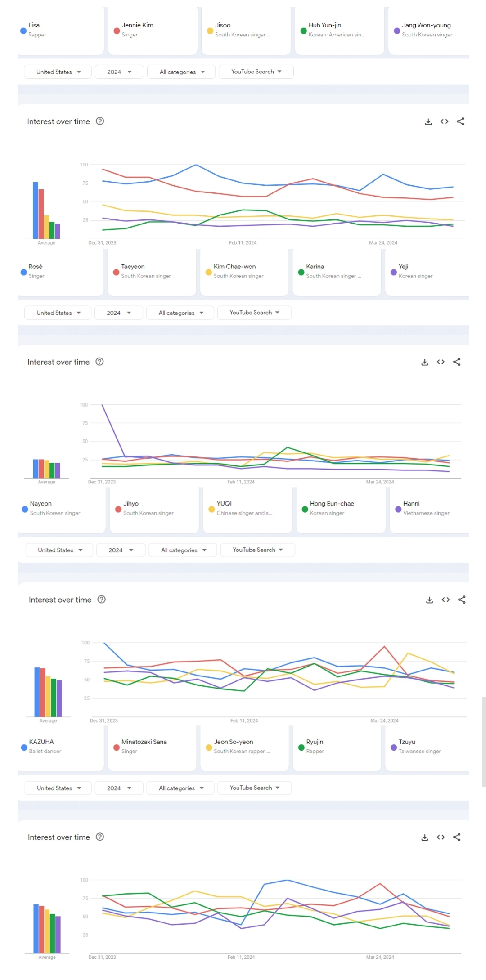Open All categories dropdown below Nayeon's row
Screen dimensions: 486x980
pyautogui.click(x=183, y=550)
